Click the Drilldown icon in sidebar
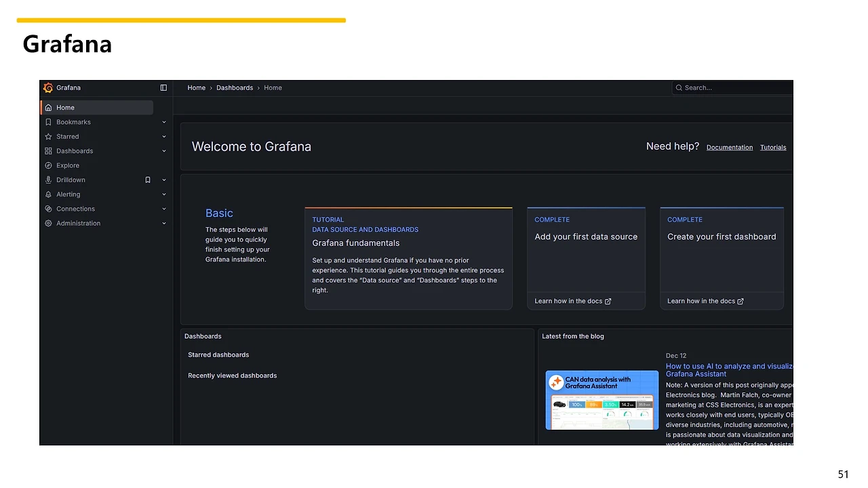Screen dimensions: 868x488 [48, 180]
